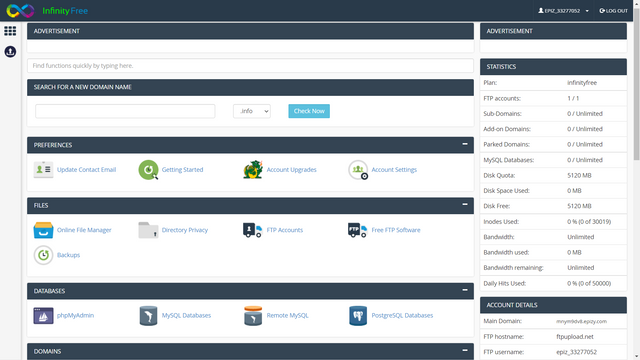Click the Log Out button

click(x=613, y=11)
